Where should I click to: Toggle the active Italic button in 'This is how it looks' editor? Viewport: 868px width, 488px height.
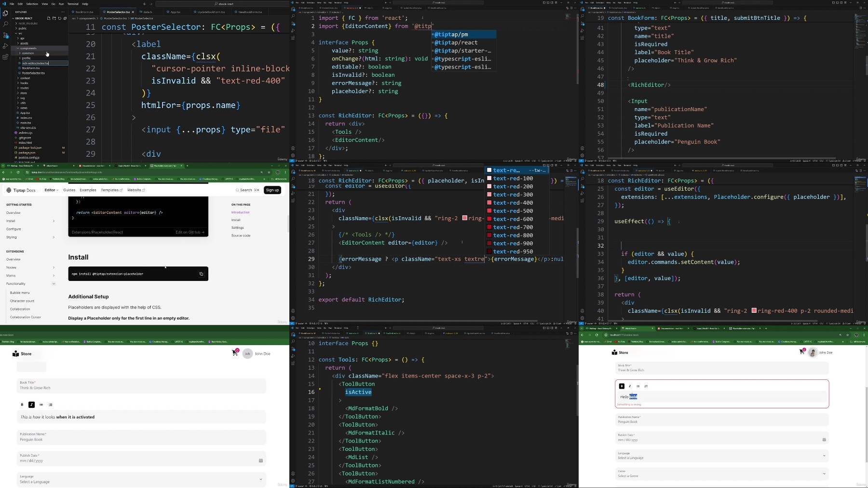(x=31, y=404)
